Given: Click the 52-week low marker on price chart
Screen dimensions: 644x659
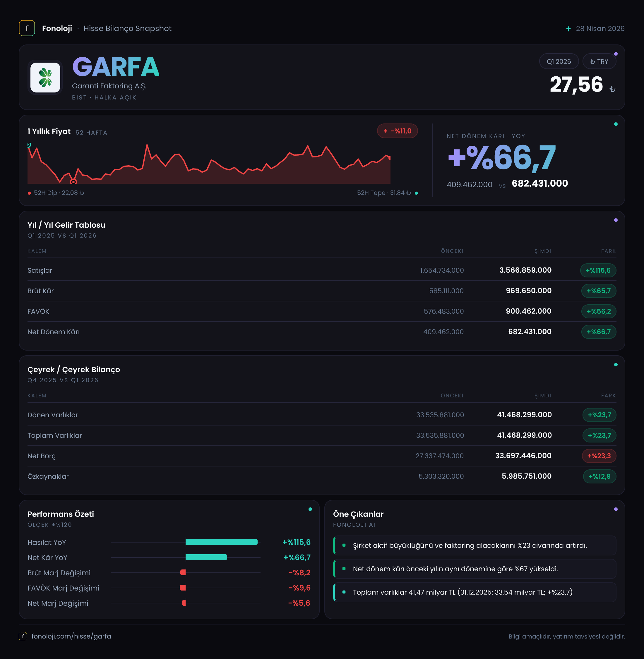Looking at the screenshot, I should coord(73,182).
